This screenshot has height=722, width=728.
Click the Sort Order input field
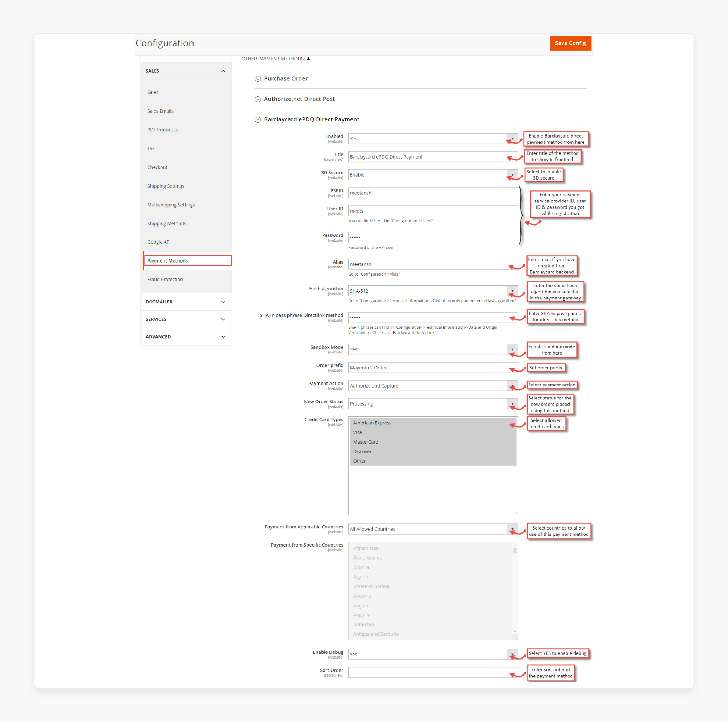pyautogui.click(x=433, y=672)
